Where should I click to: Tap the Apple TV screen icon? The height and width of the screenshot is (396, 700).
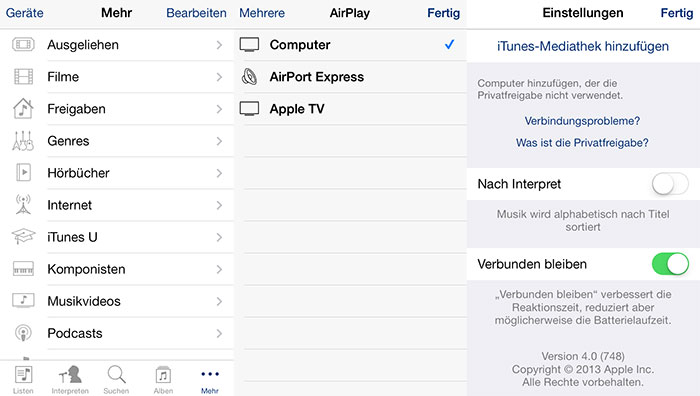tap(249, 109)
